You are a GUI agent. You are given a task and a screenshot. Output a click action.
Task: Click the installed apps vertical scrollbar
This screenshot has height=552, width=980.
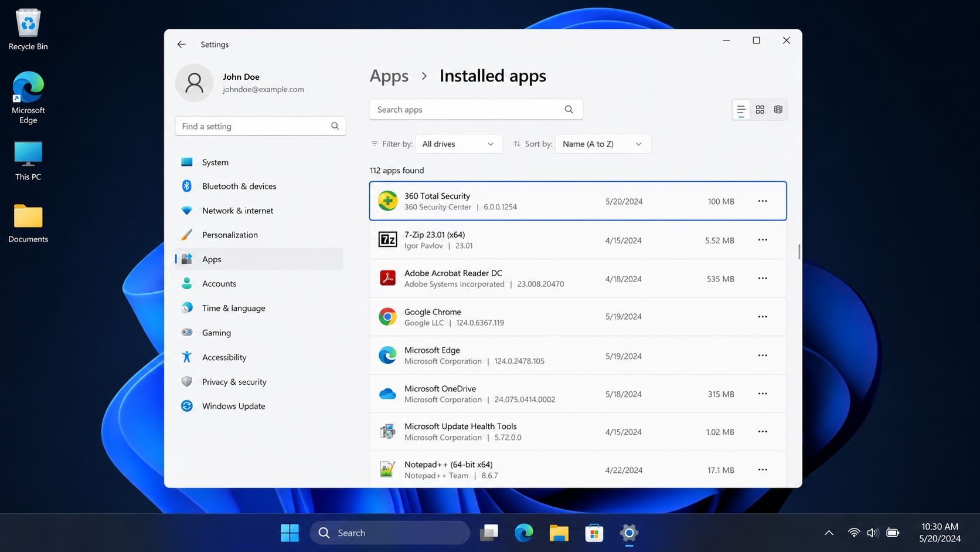799,252
